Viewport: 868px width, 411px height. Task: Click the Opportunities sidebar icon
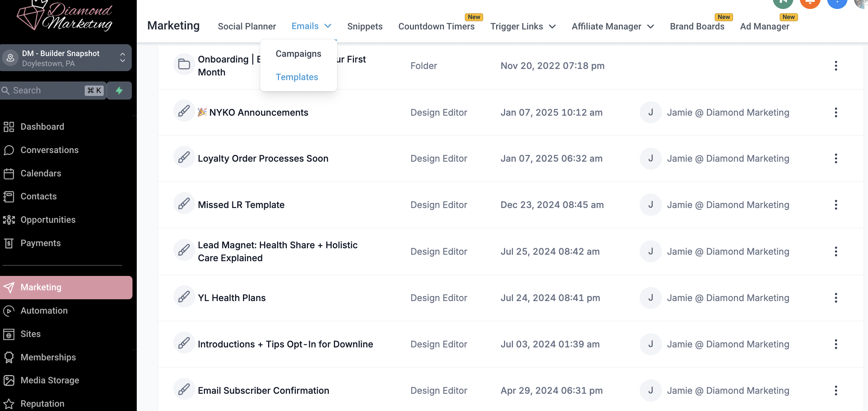tap(9, 220)
